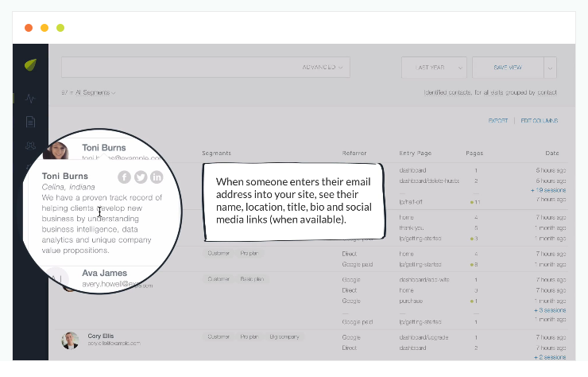Open the arrow dropdown beside SAVE VIEW

(550, 68)
